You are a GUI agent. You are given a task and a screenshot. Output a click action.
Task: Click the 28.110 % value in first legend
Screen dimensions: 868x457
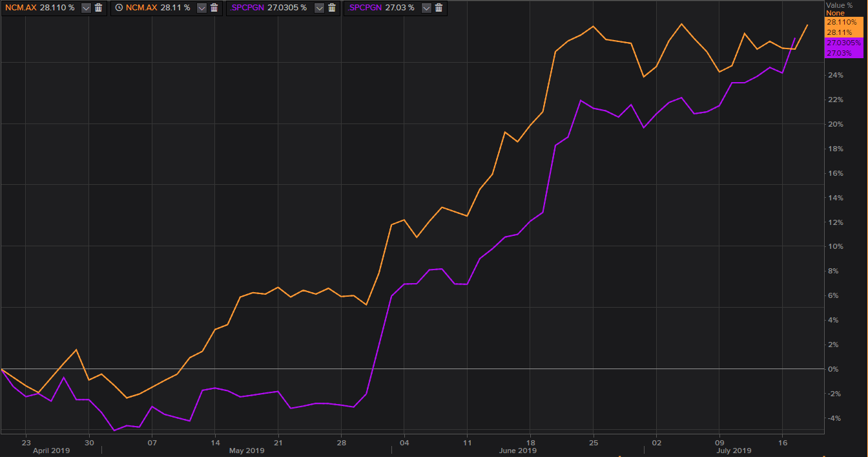coord(57,8)
